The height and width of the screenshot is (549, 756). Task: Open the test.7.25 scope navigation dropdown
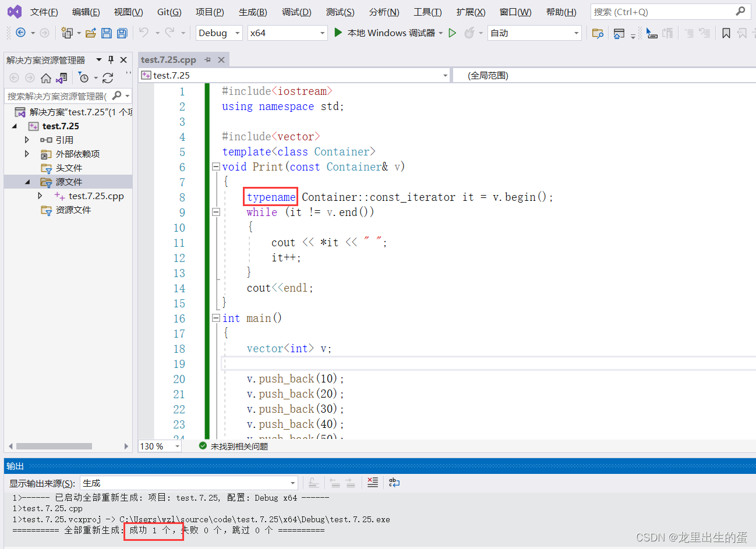click(x=295, y=75)
